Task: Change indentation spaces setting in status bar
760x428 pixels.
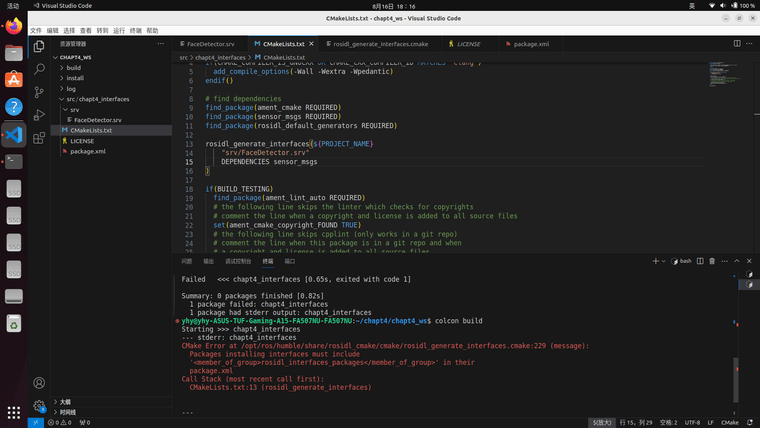Action: click(x=668, y=423)
